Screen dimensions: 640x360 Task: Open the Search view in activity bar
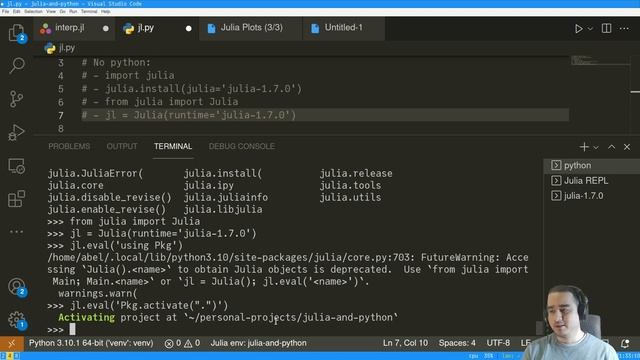tap(16, 65)
